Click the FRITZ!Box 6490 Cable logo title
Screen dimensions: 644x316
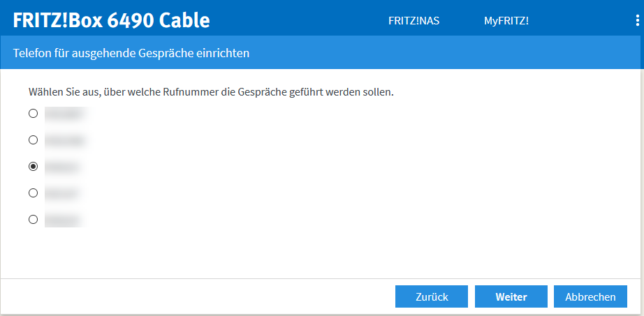[x=112, y=20]
